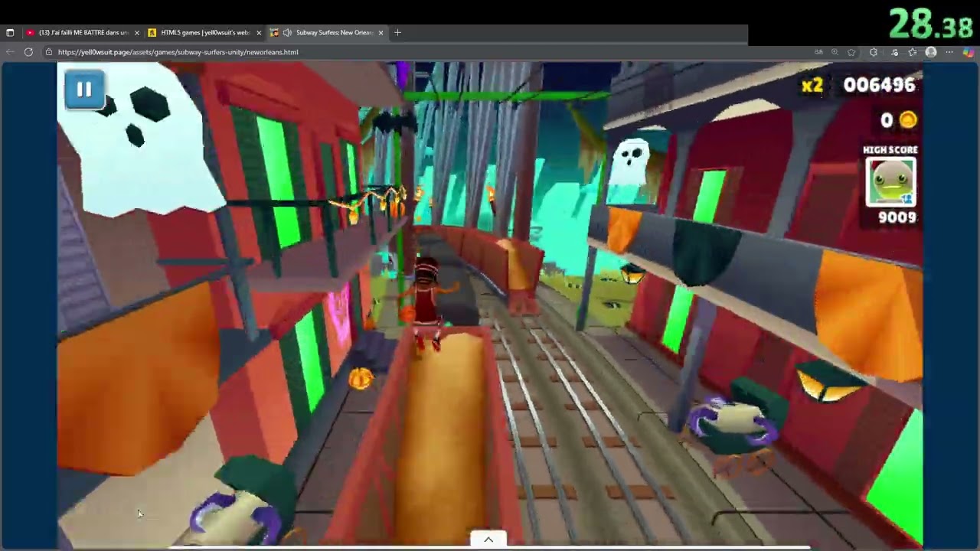
Task: Open the Favorites list
Action: [x=913, y=52]
